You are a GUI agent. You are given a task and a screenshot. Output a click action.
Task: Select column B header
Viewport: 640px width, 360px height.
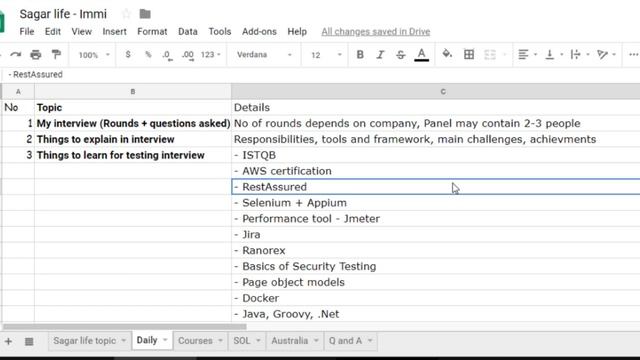(x=133, y=92)
